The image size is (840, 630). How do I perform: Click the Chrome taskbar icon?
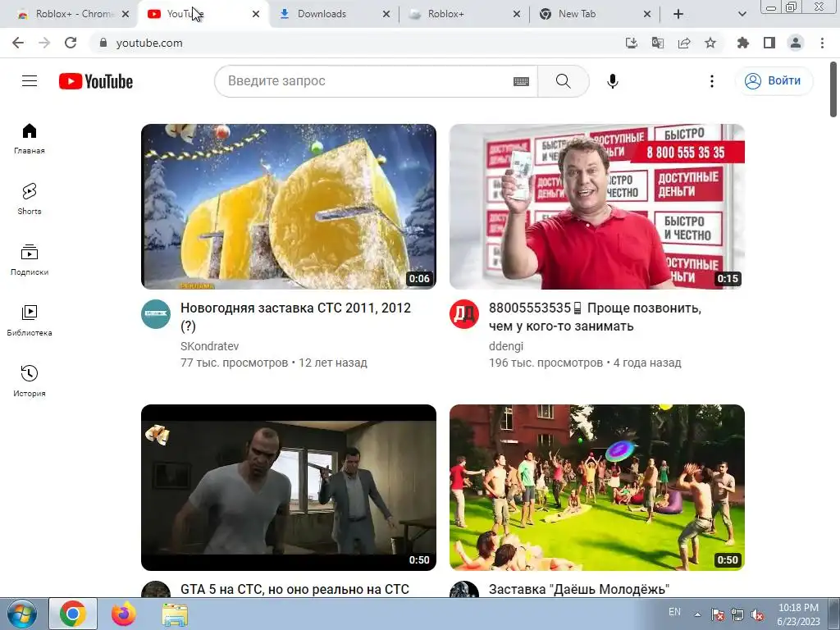click(73, 614)
